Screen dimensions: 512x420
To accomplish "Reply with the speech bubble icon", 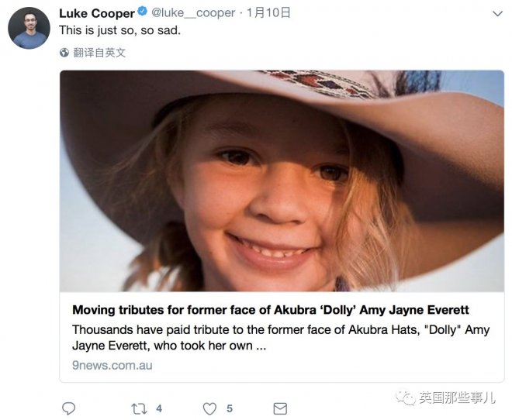I will pos(69,408).
